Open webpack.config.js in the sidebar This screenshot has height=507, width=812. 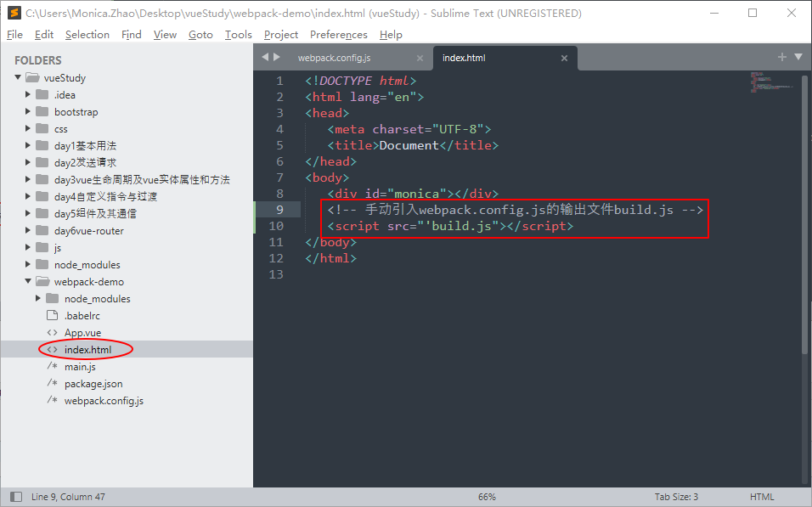104,401
